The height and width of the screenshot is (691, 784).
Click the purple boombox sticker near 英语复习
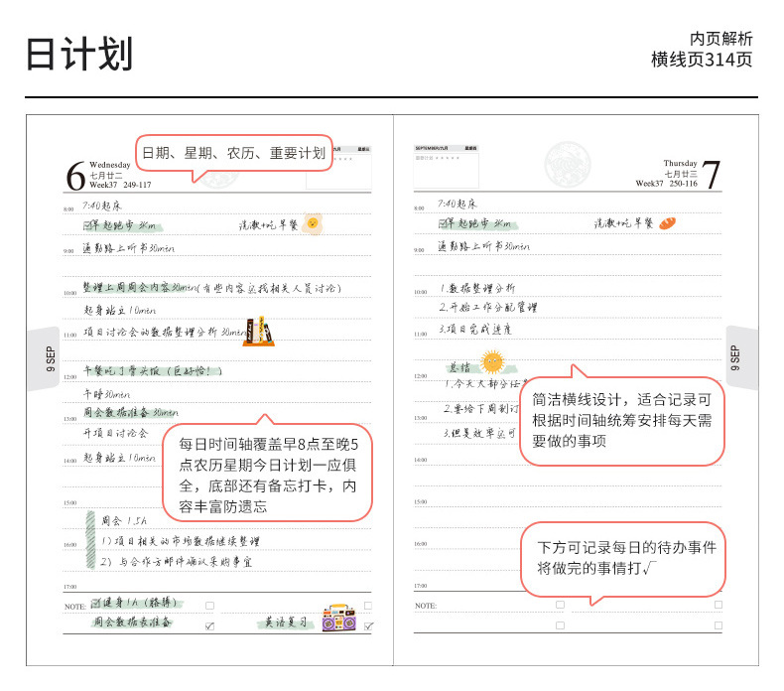(339, 618)
